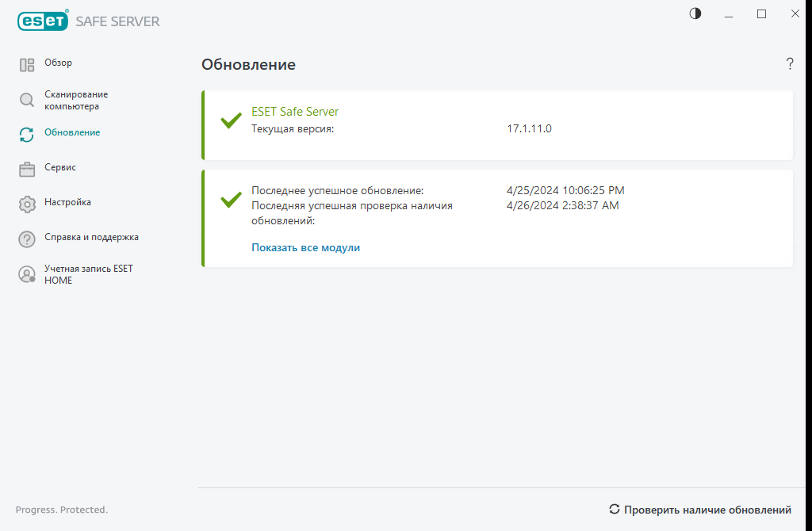The width and height of the screenshot is (812, 531).
Task: Click the computer scan magnifier icon
Action: [27, 100]
